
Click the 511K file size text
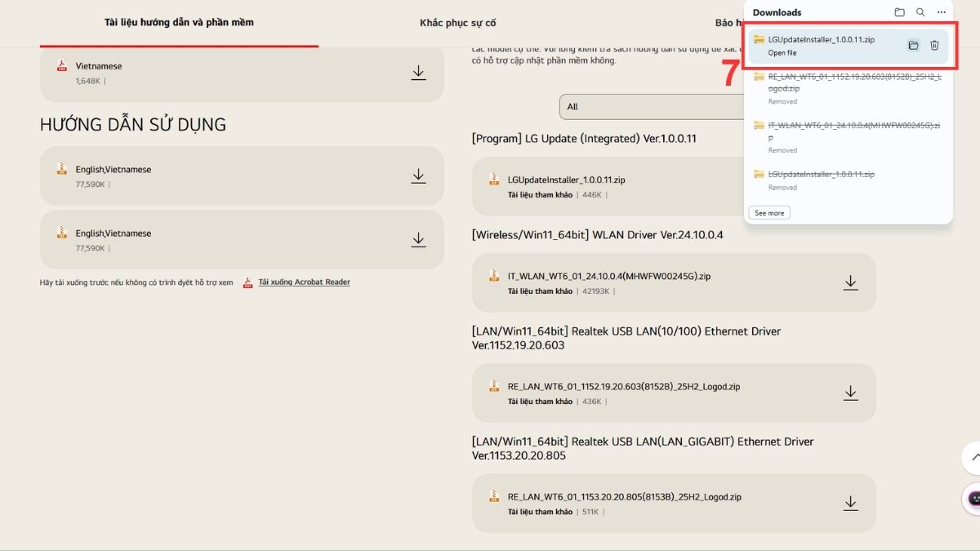coord(592,512)
